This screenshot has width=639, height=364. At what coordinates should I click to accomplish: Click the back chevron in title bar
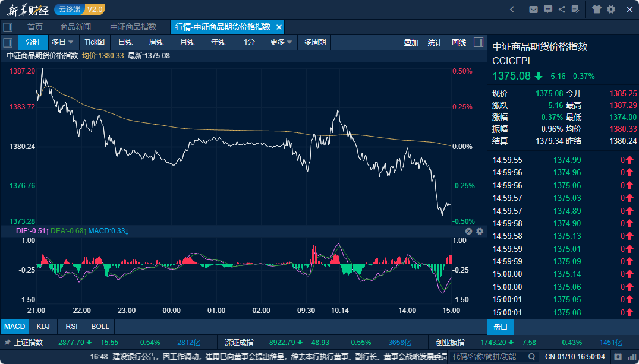pos(512,9)
